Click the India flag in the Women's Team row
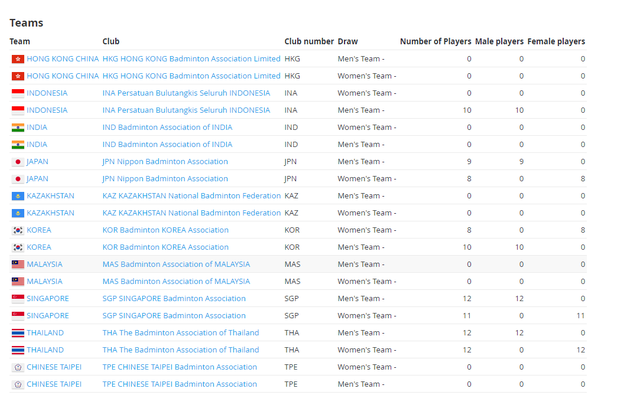 (18, 128)
